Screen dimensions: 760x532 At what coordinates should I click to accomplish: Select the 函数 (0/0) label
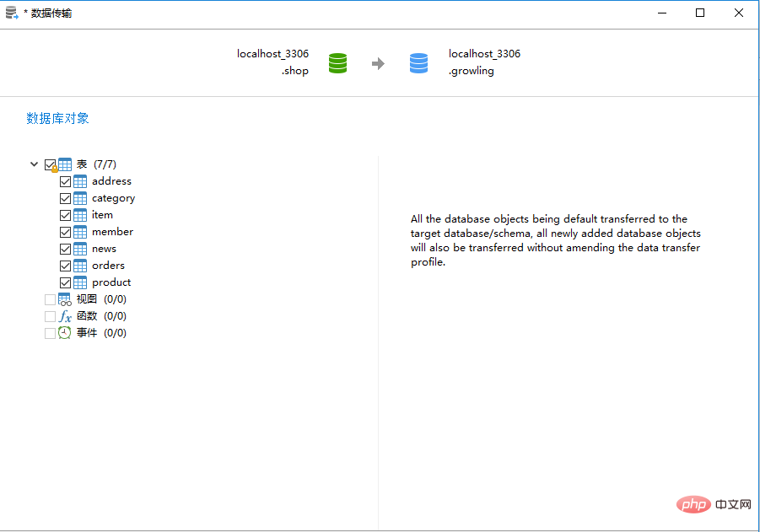tap(101, 316)
